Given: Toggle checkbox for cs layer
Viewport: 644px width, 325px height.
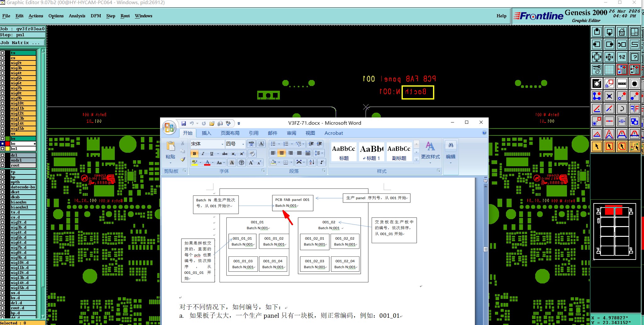Looking at the screenshot, I should (x=3, y=58).
